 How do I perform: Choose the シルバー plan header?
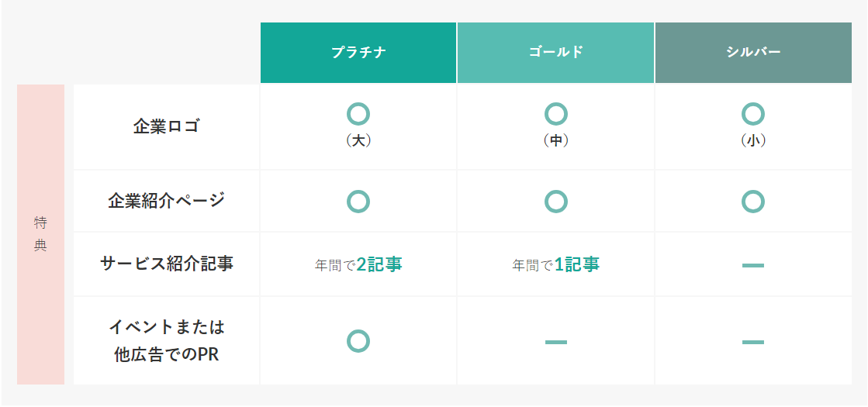click(x=753, y=53)
